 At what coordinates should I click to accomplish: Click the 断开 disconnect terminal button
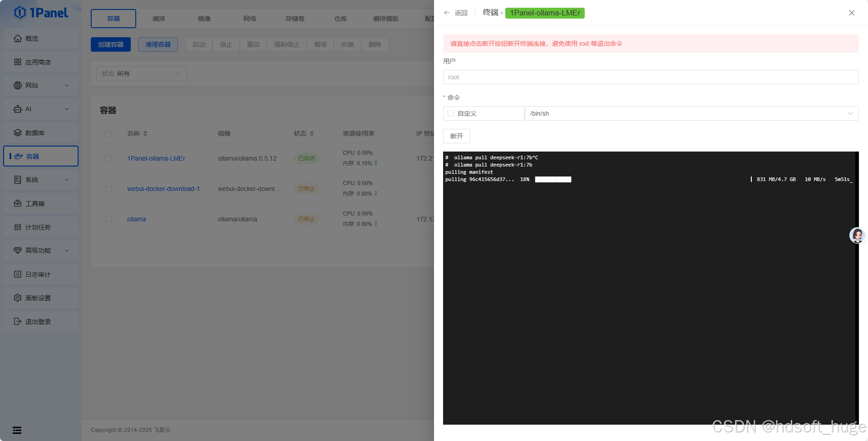pyautogui.click(x=457, y=136)
